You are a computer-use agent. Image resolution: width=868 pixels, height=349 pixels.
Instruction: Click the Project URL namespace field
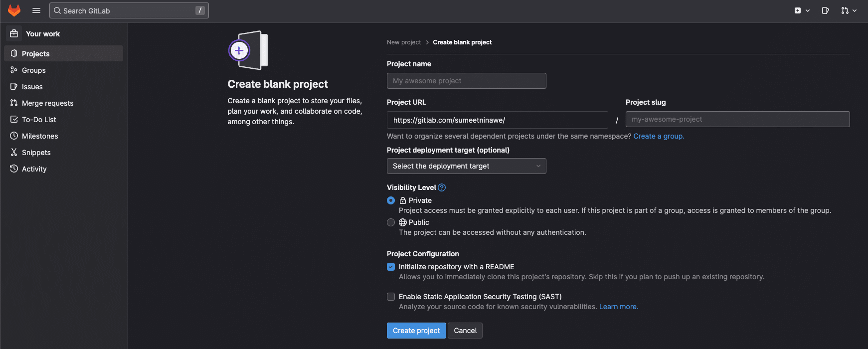pos(498,120)
